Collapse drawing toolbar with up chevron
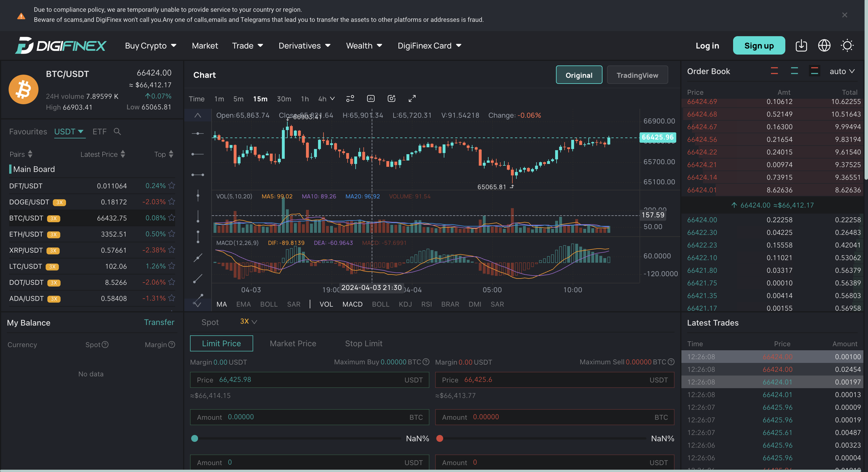The image size is (868, 472). (x=198, y=115)
